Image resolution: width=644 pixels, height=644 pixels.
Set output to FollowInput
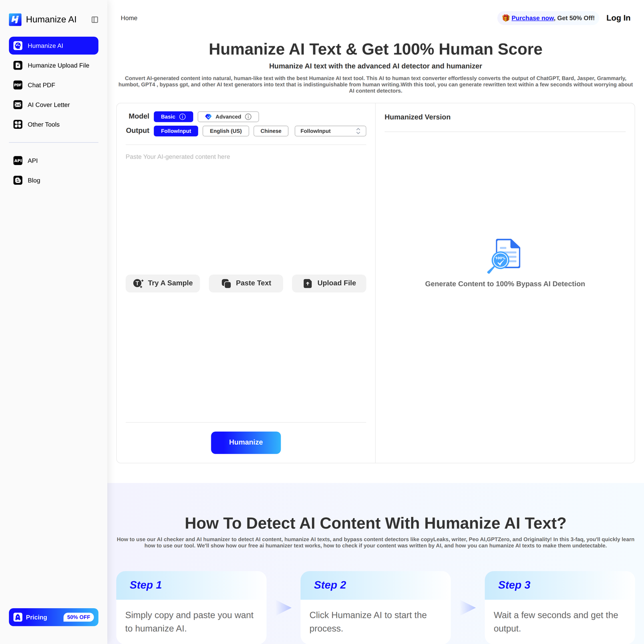point(176,131)
